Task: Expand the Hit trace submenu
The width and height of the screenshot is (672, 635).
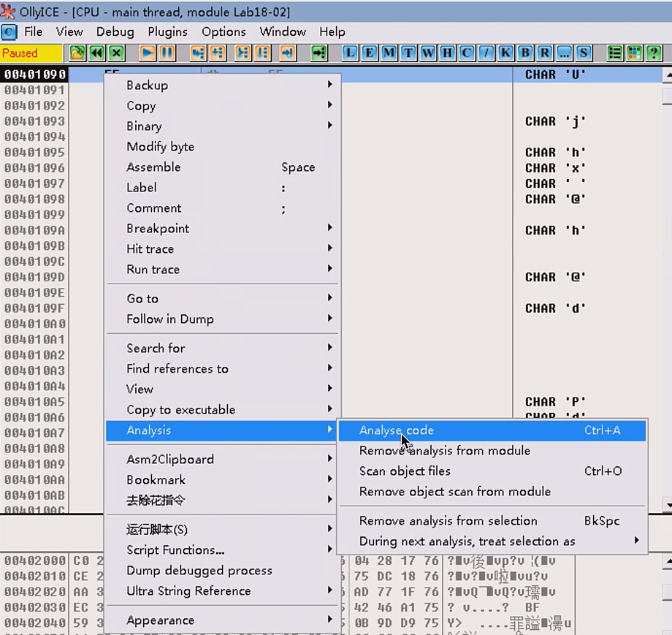Action: 223,248
